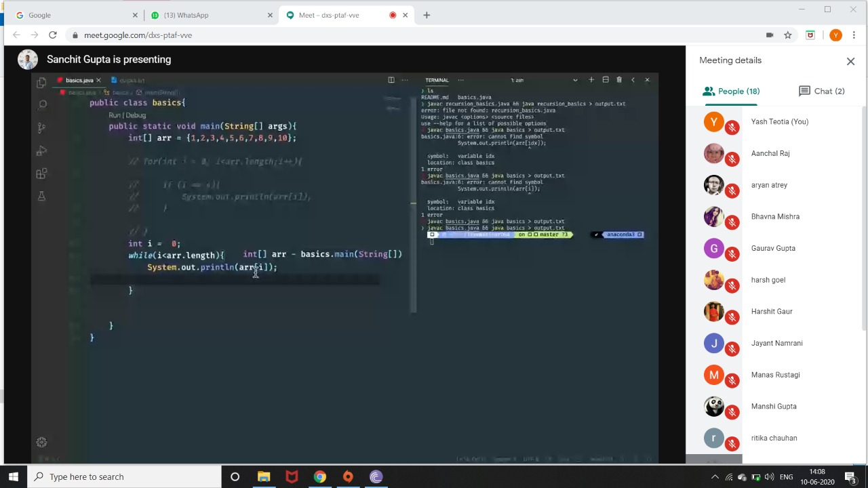Open a new browser tab
The image size is (868, 488).
[427, 15]
